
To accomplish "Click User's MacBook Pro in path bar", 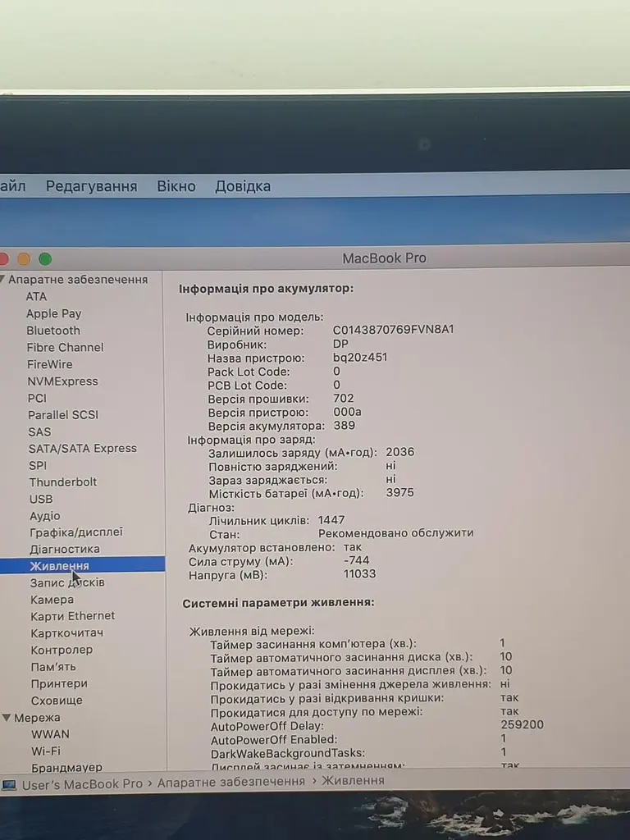I will click(82, 783).
